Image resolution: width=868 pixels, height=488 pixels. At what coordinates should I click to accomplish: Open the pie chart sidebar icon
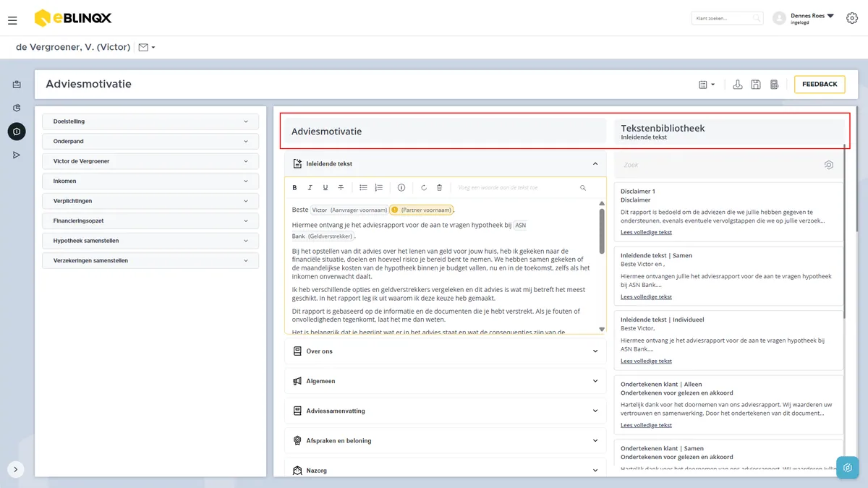coord(17,108)
